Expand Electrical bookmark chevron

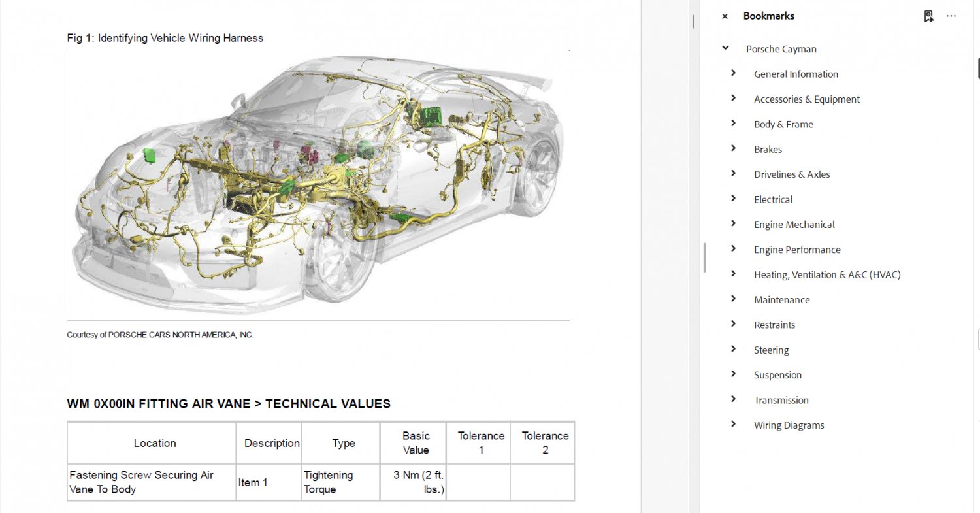[x=734, y=199]
